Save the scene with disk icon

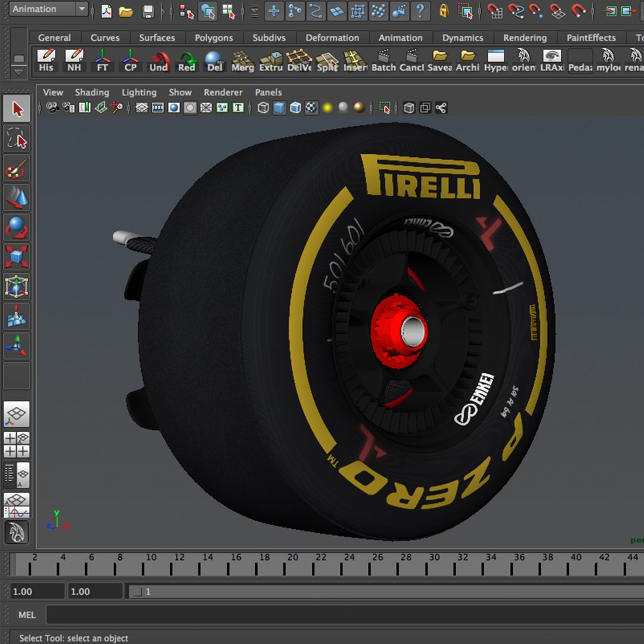(148, 11)
